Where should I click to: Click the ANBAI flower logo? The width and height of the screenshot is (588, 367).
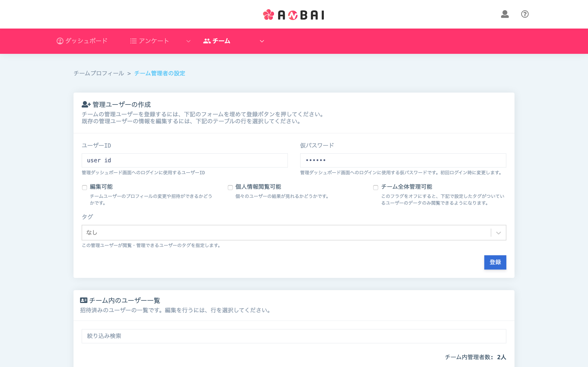(268, 14)
